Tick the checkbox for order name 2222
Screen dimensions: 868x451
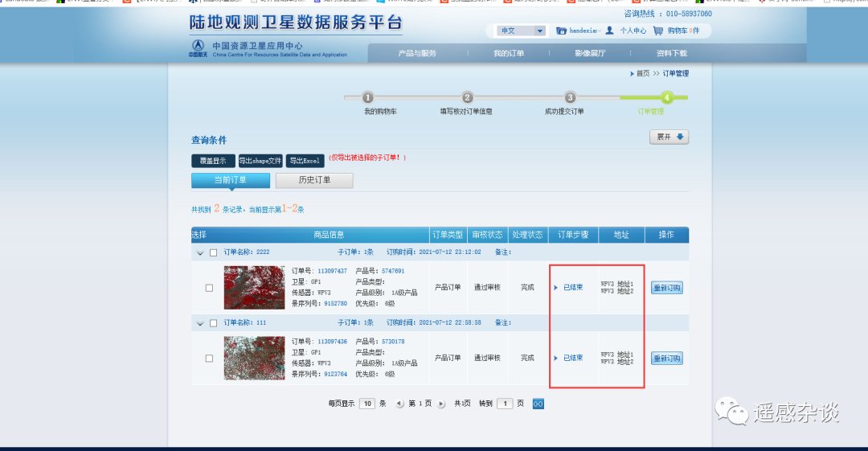(213, 252)
